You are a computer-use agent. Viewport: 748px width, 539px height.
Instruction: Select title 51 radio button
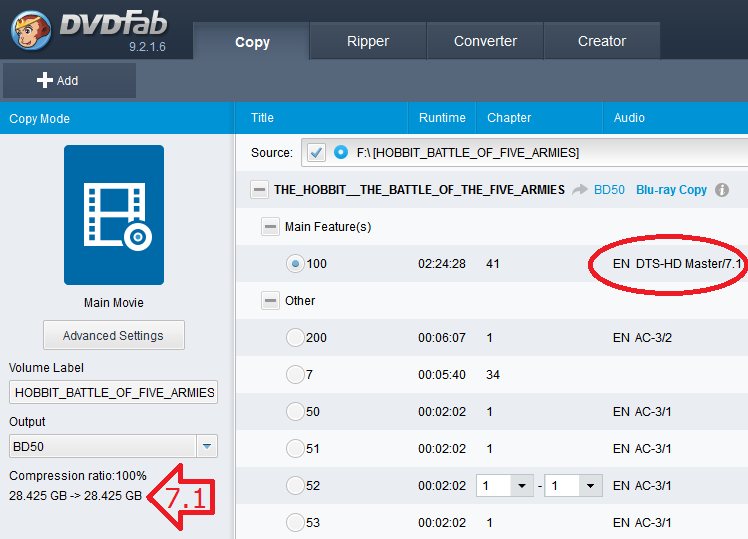tap(295, 448)
